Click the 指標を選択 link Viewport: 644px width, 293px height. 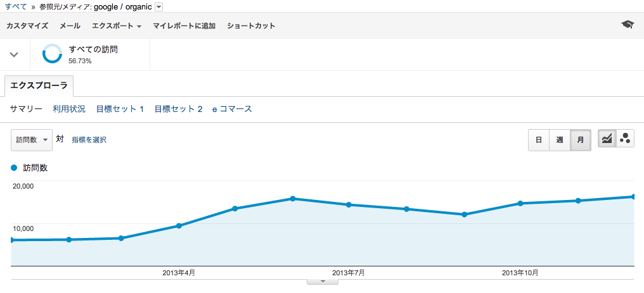[89, 140]
